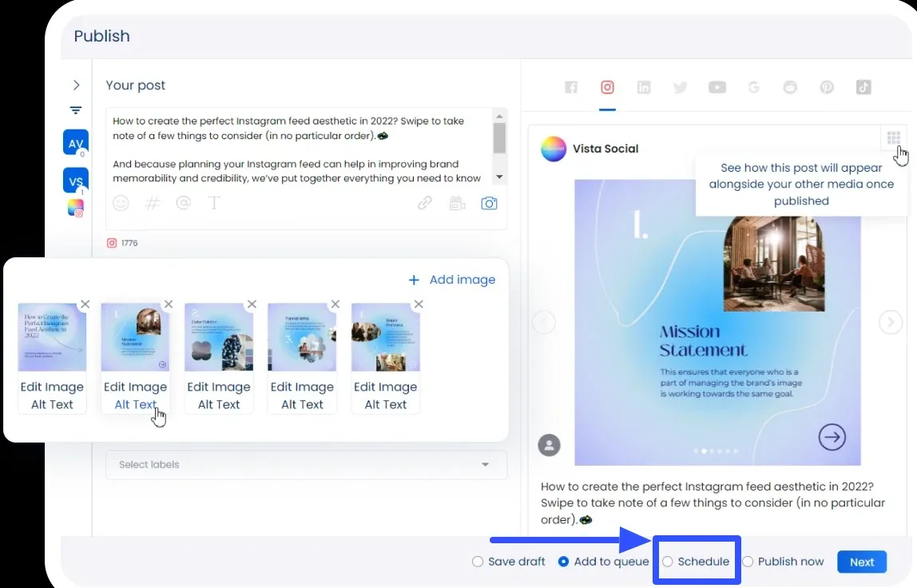
Task: Click the mention @ icon
Action: (x=183, y=204)
